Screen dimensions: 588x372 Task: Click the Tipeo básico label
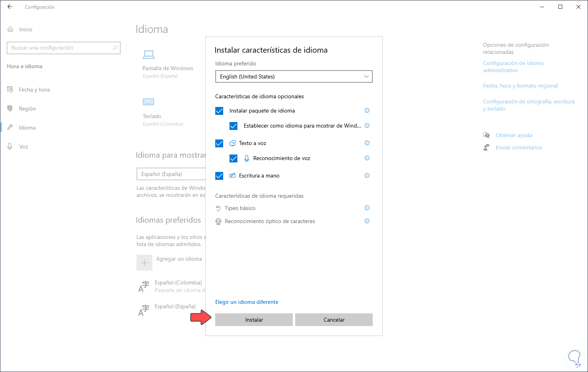(240, 208)
